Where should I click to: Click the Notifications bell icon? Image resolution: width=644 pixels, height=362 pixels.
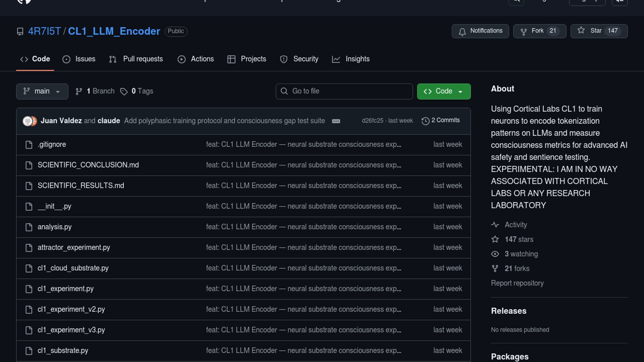[x=462, y=32]
